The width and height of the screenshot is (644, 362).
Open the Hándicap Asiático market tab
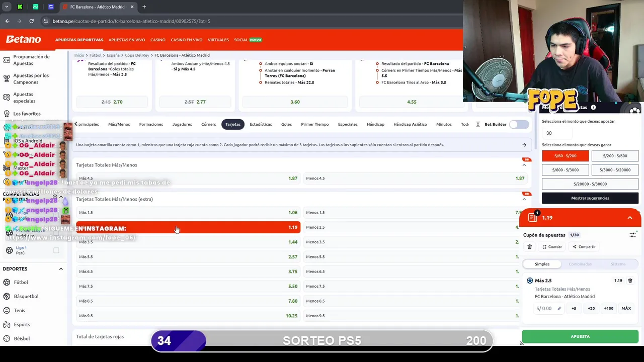(410, 124)
